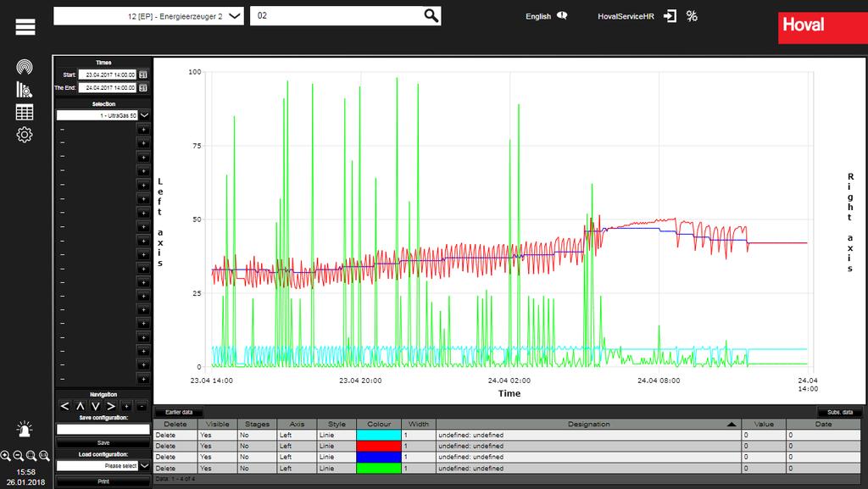Open the 12 [EP] - Energieerzeuger 2 dropdown
Screen dimensions: 868x489
(x=148, y=16)
